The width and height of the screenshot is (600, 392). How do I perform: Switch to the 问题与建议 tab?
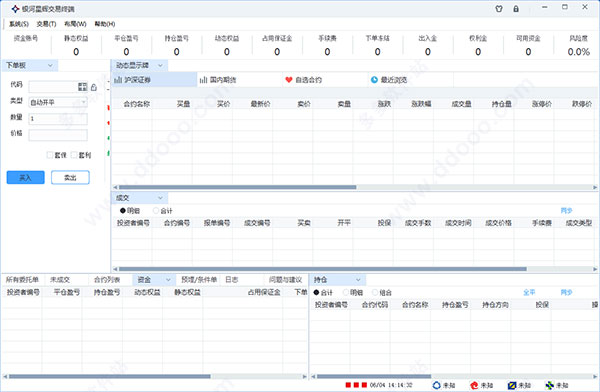[x=285, y=280]
